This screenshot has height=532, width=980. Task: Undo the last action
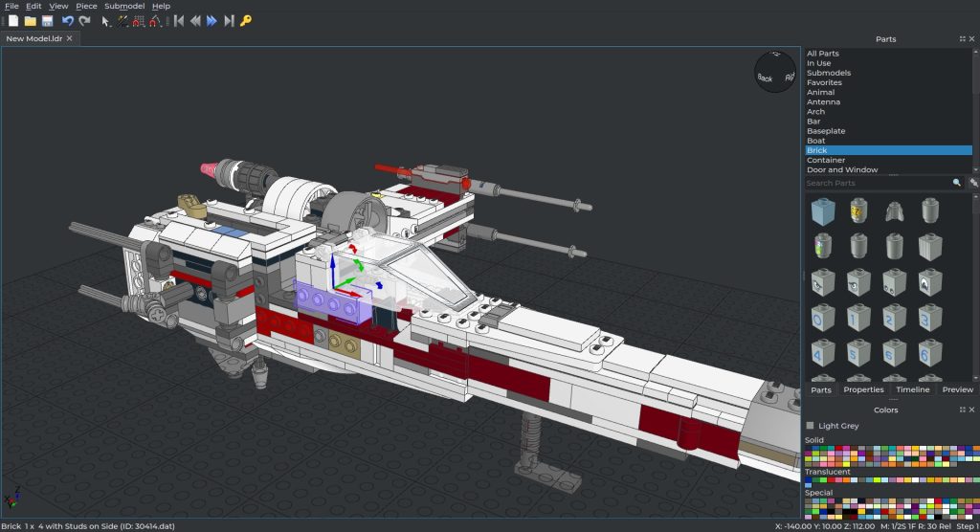(68, 21)
